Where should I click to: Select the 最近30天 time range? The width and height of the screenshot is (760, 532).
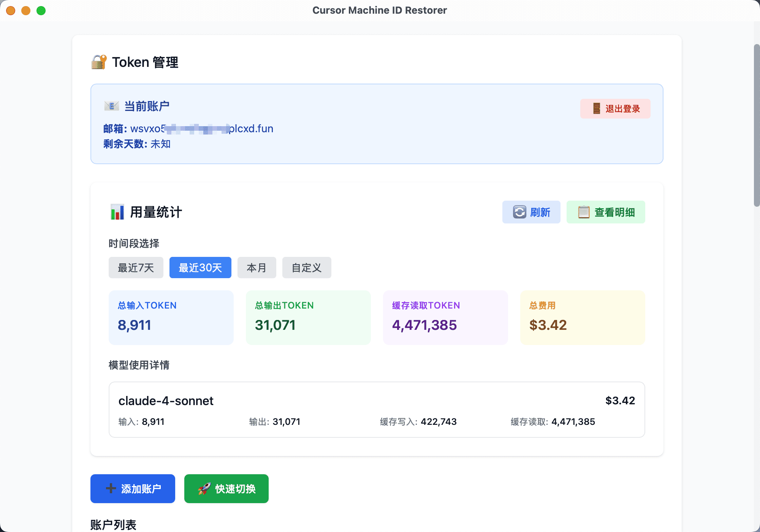200,268
